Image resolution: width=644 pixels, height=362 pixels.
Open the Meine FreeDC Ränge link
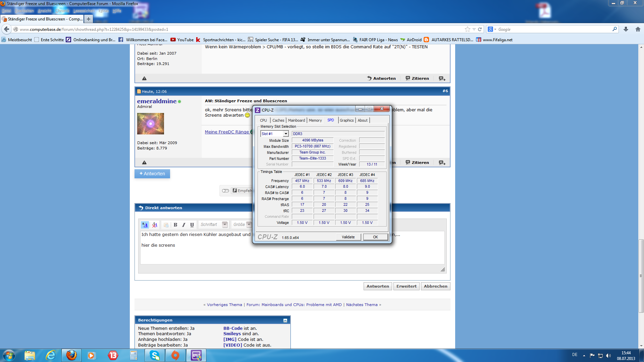227,132
